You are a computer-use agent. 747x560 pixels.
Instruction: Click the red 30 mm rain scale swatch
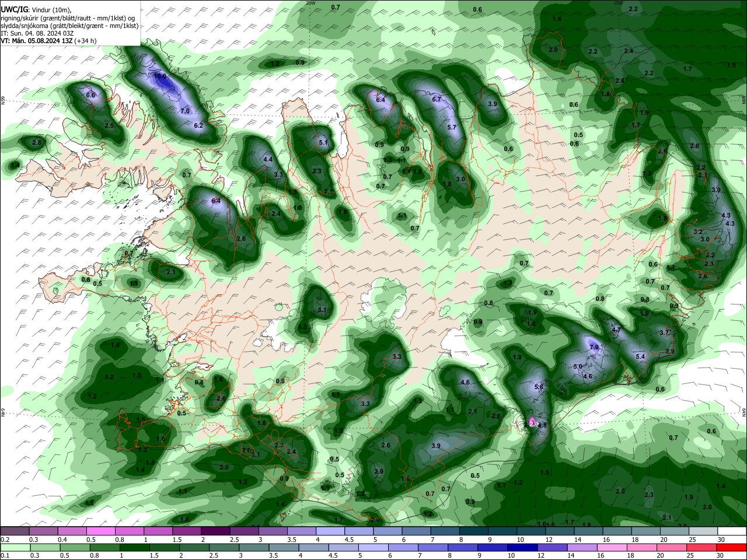pyautogui.click(x=731, y=547)
